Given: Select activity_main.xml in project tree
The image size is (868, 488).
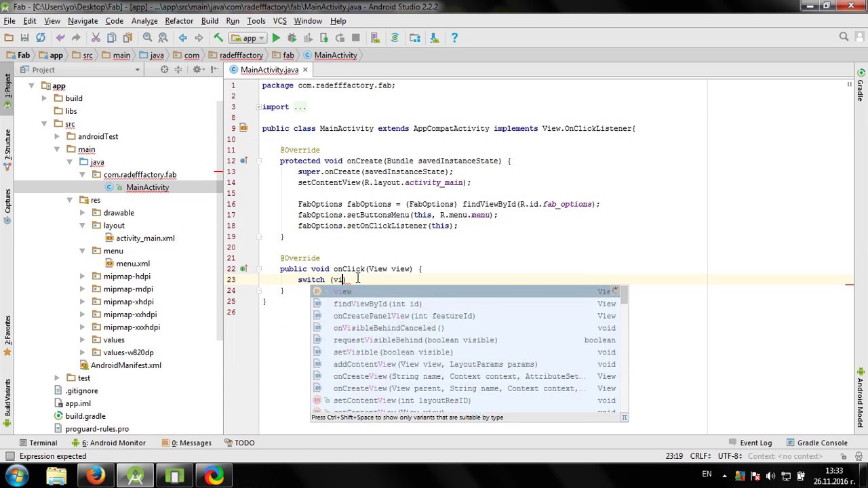Looking at the screenshot, I should 140,238.
